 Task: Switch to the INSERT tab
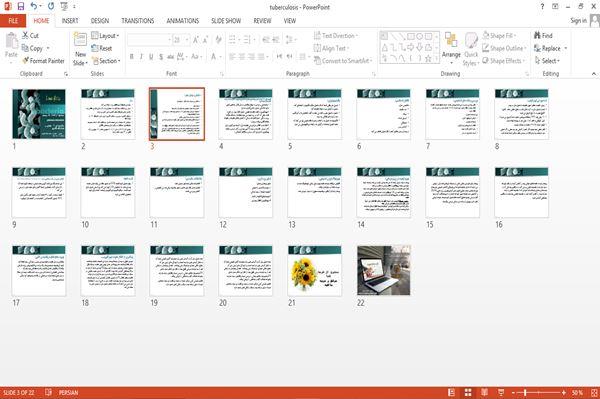(x=70, y=21)
